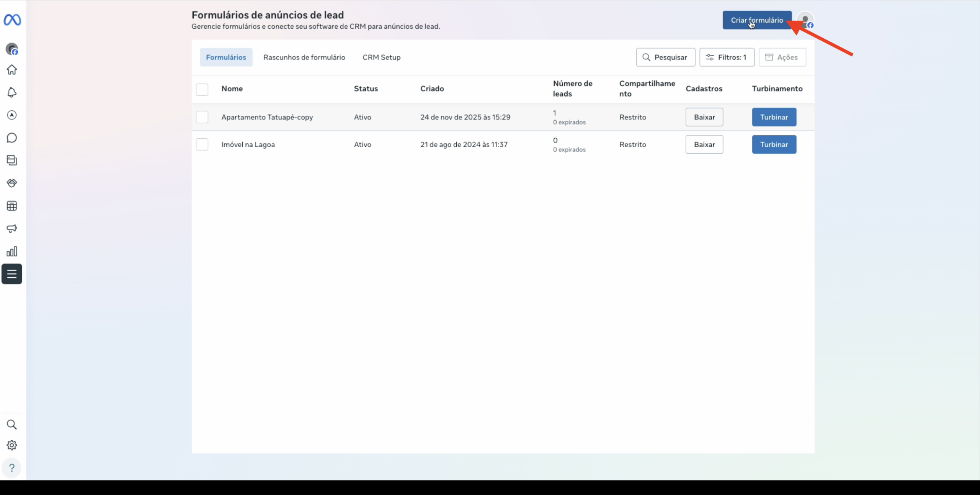Click the Criar formulário button
980x495 pixels.
coord(756,20)
